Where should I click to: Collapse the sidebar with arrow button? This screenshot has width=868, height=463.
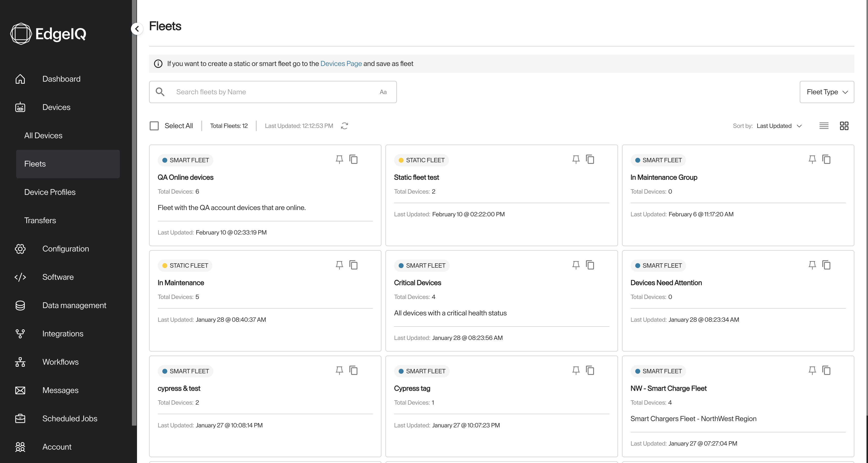click(137, 29)
